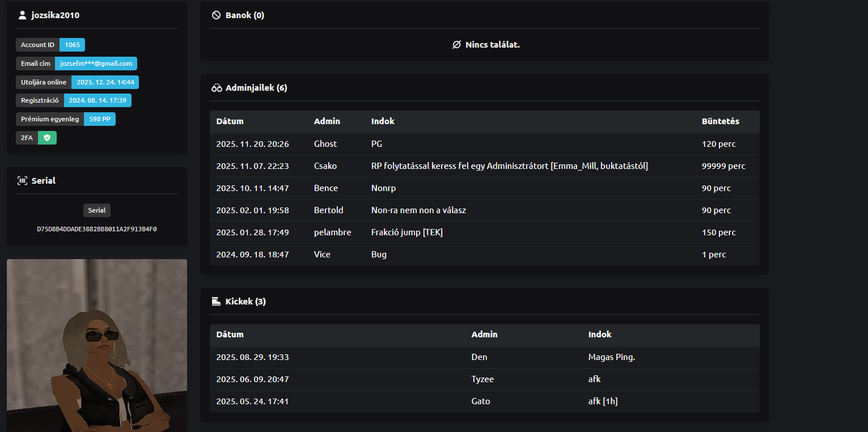Select the Magas Ping kick row
Screen dimensions: 868x432
(484, 357)
